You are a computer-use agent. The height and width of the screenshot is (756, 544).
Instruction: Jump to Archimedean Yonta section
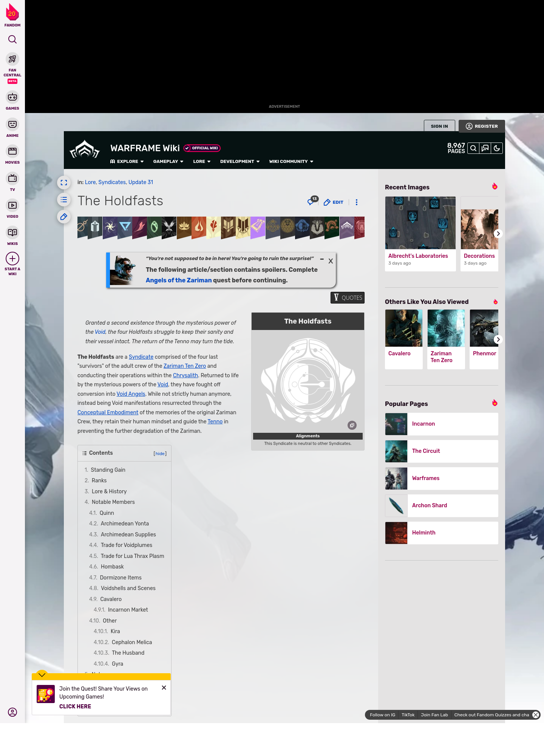[125, 524]
